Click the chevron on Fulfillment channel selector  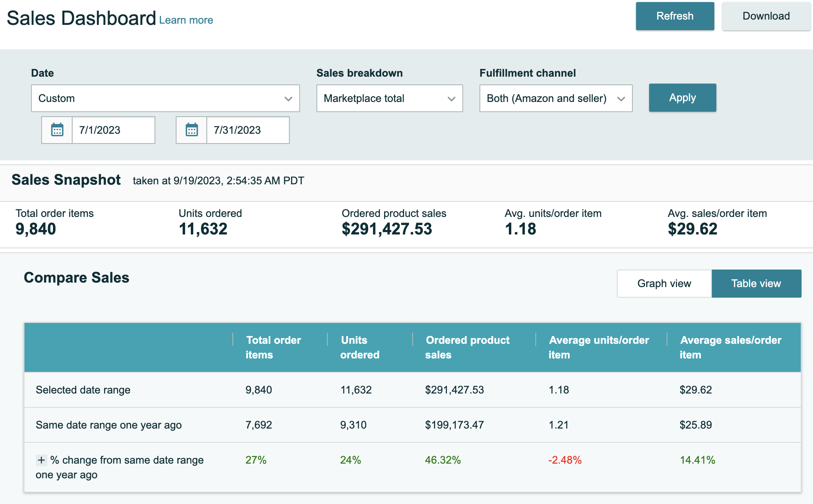pos(621,98)
